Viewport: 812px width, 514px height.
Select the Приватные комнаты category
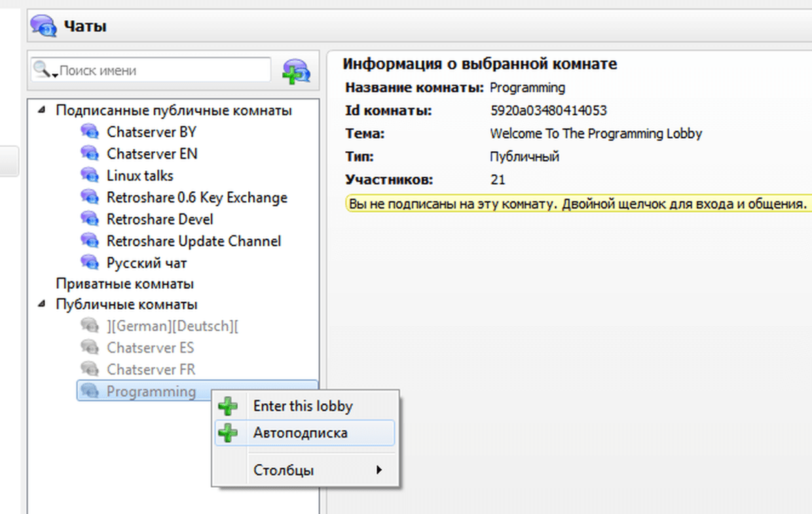pyautogui.click(x=124, y=284)
